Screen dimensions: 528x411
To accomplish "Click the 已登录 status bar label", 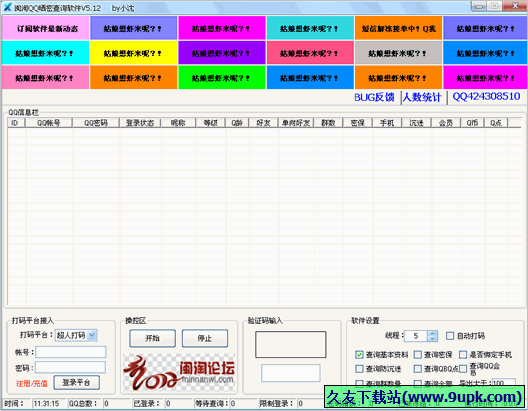I will (146, 403).
